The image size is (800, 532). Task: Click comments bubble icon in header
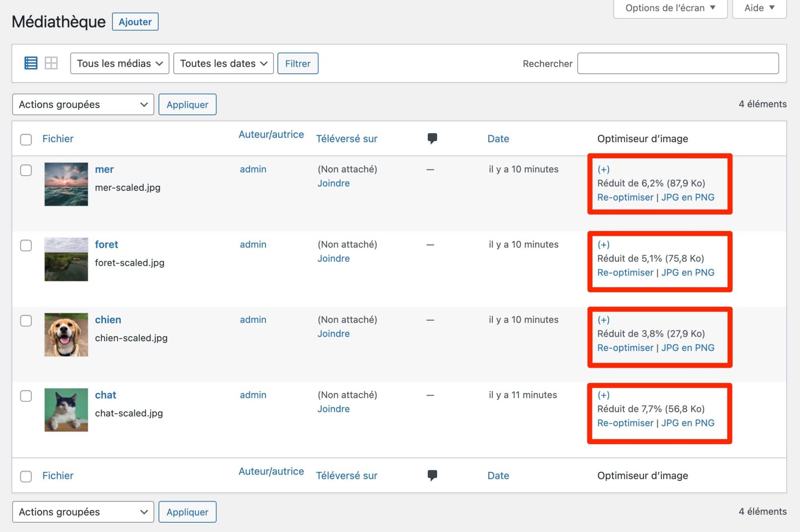pos(432,138)
